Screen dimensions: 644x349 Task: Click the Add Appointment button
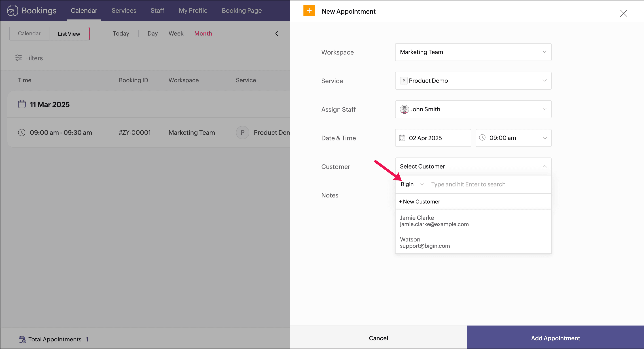coord(555,338)
